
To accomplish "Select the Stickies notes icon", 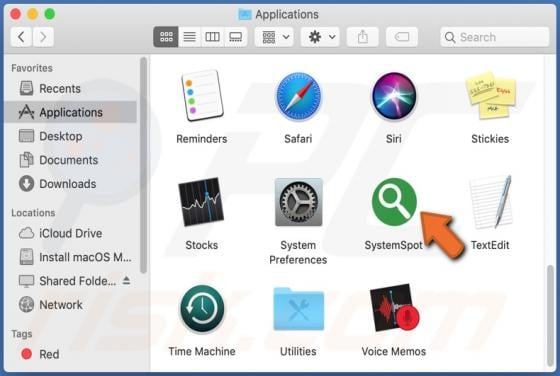I will (x=490, y=95).
